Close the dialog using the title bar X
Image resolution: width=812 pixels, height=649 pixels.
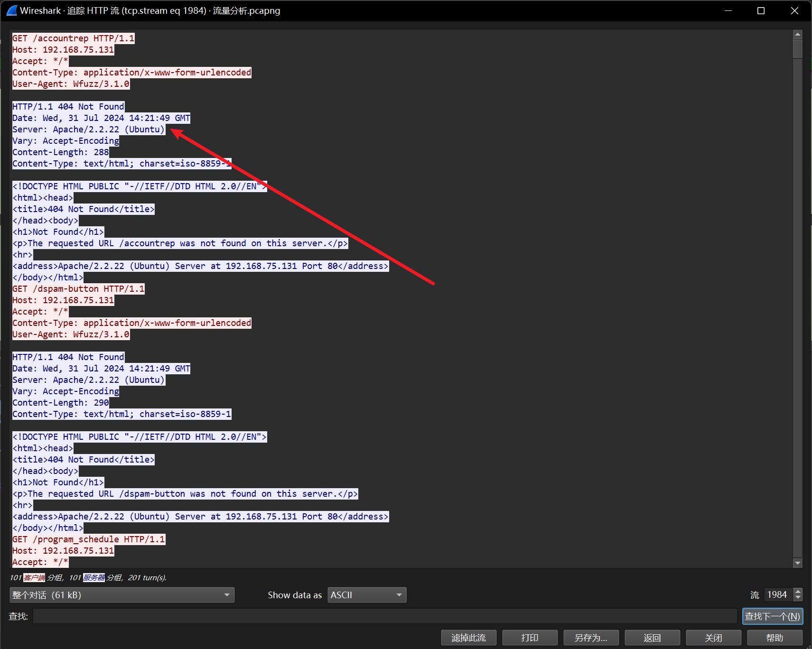[794, 10]
